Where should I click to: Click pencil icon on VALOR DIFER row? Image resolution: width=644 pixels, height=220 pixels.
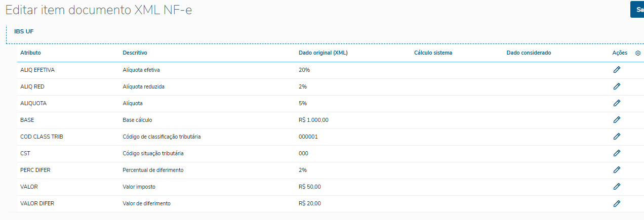[617, 203]
